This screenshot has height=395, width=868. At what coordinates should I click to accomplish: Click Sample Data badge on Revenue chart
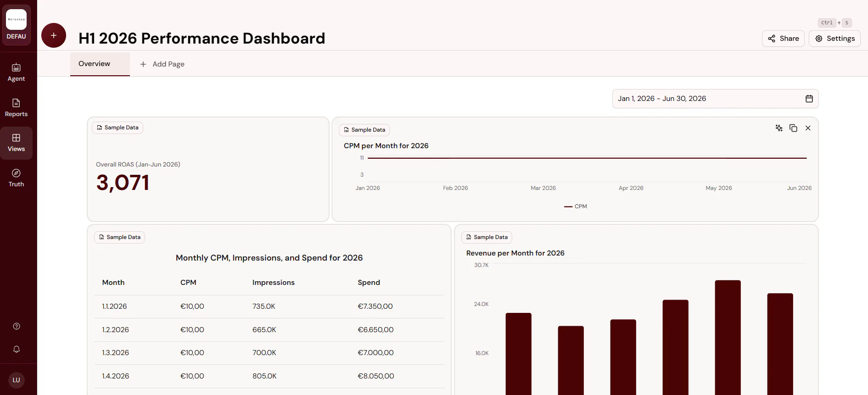point(487,237)
